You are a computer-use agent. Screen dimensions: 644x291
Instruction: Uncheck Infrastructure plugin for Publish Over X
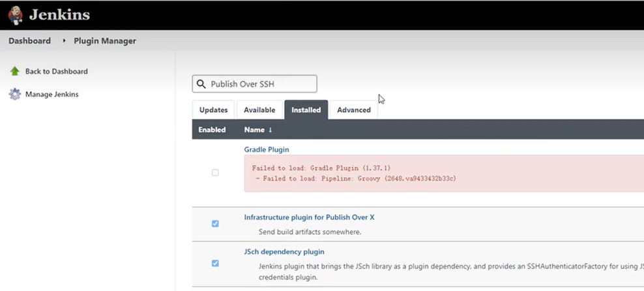(x=215, y=224)
